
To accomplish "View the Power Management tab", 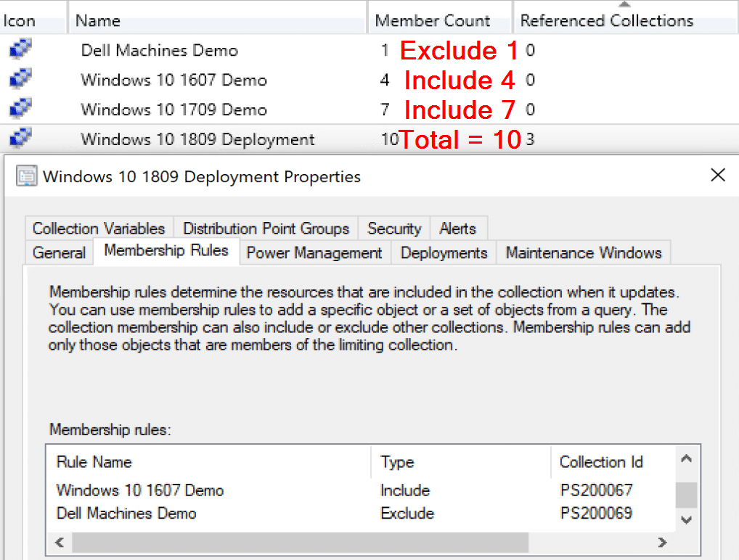I will (314, 252).
